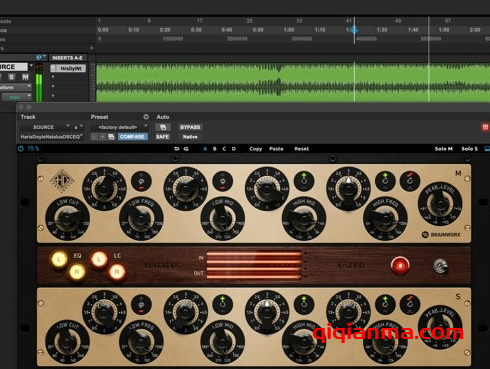Click the COMPARE button
Screen dimensions: 490x369
[x=132, y=137]
